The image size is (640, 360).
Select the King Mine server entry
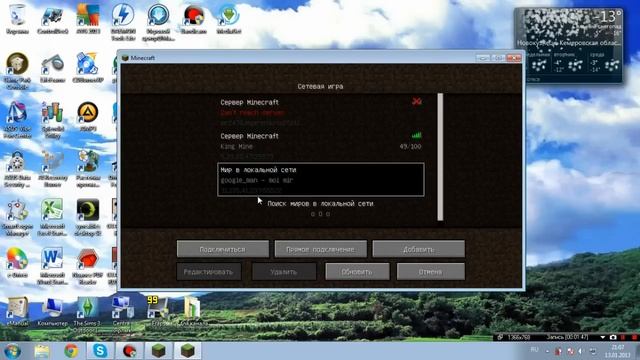(320, 146)
